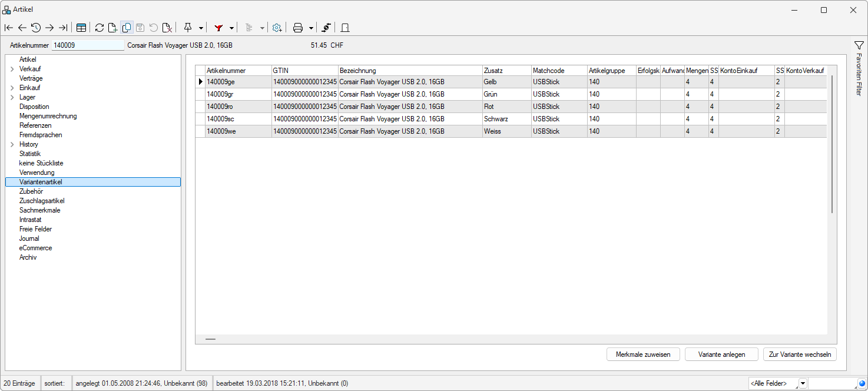Viewport: 868px width, 391px height.
Task: Click the search text field in status bar
Action: pos(832,384)
